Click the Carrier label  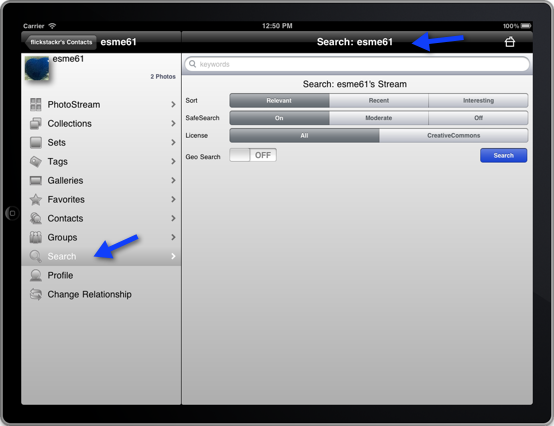[x=34, y=26]
